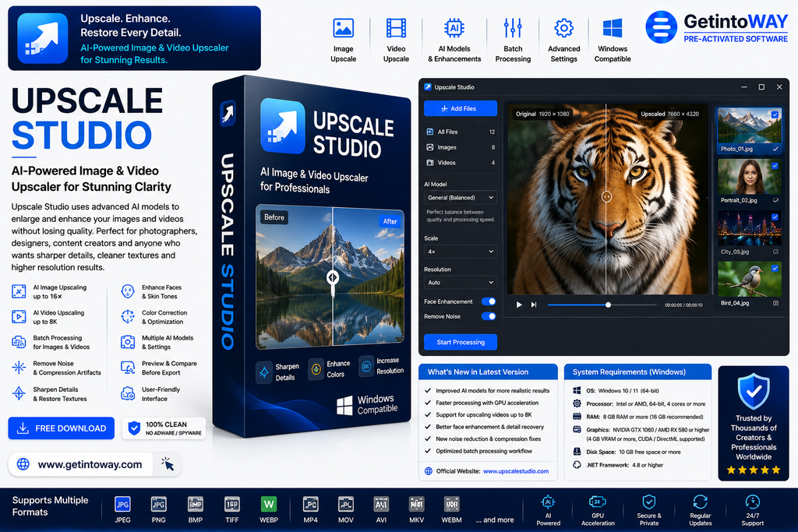798x532 pixels.
Task: Click the Sharpen Details feature icon
Action: click(x=19, y=393)
